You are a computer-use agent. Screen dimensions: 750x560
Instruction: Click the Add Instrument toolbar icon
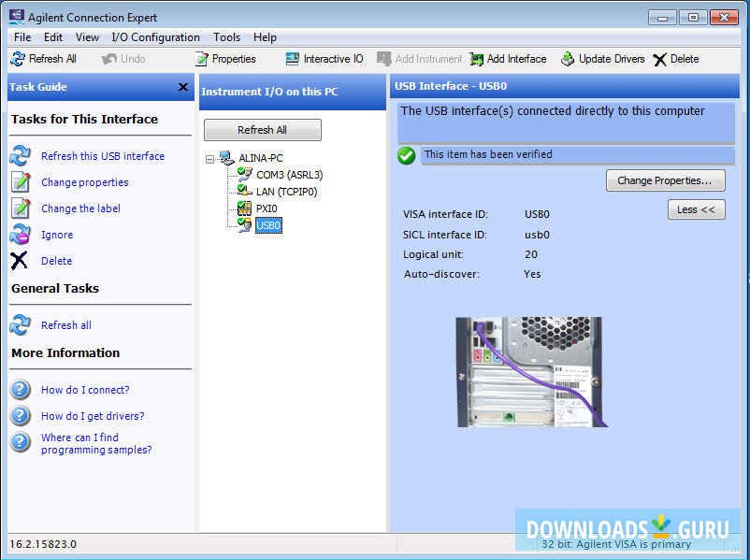click(x=383, y=59)
